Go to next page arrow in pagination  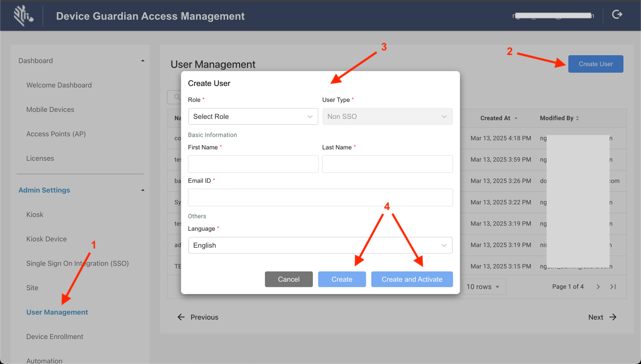(x=598, y=287)
